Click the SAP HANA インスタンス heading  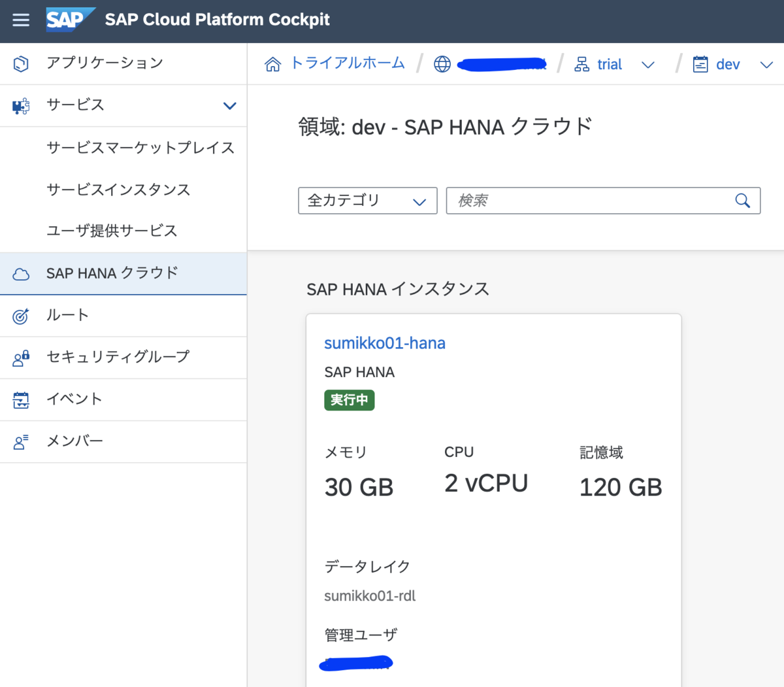[x=398, y=290]
